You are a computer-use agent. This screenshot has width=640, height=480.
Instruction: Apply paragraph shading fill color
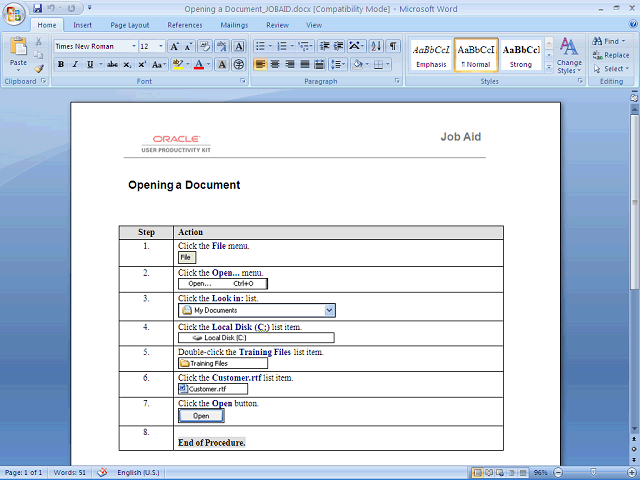click(358, 64)
